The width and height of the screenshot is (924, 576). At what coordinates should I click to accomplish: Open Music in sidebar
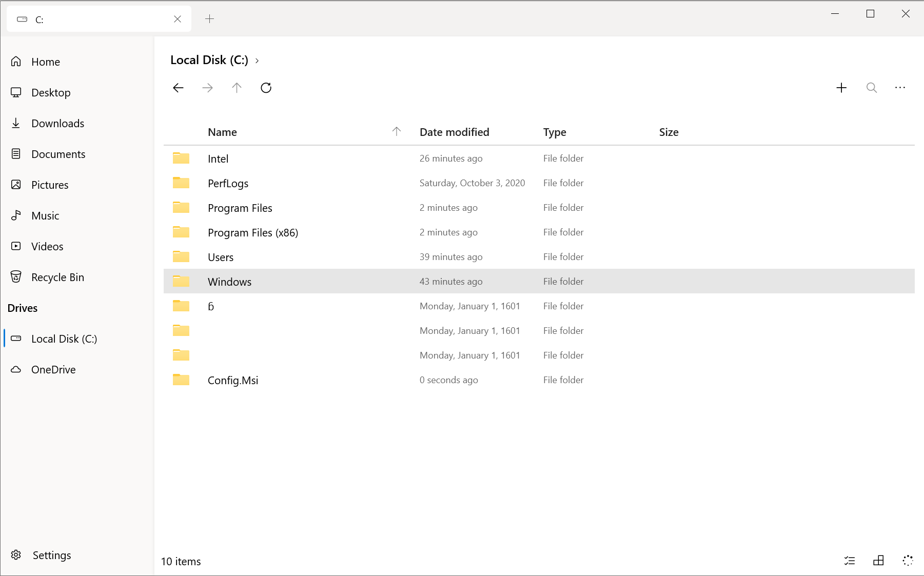(77, 215)
